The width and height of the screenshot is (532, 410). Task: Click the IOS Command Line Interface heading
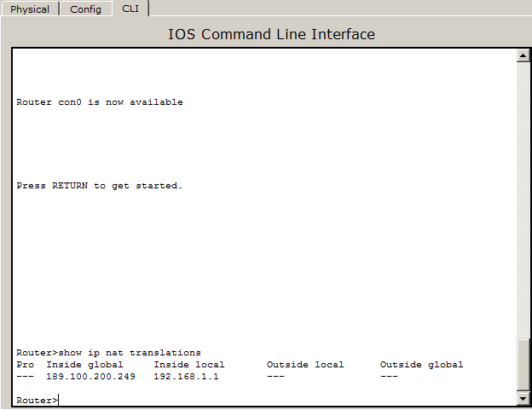click(271, 34)
